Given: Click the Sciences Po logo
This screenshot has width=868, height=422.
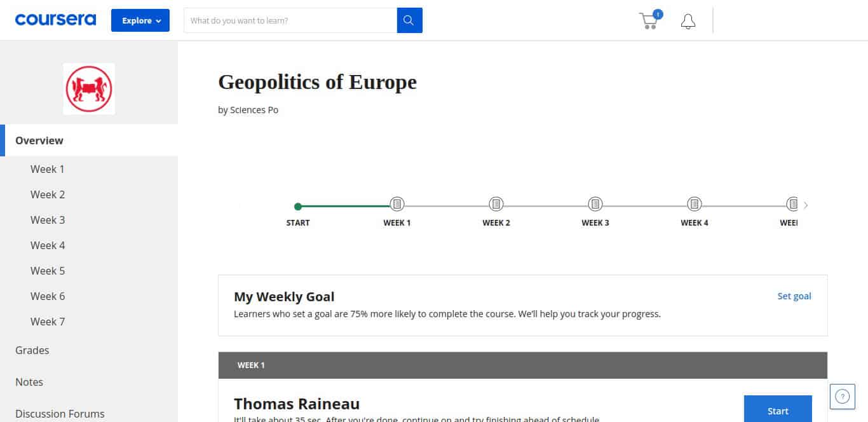Looking at the screenshot, I should (89, 88).
